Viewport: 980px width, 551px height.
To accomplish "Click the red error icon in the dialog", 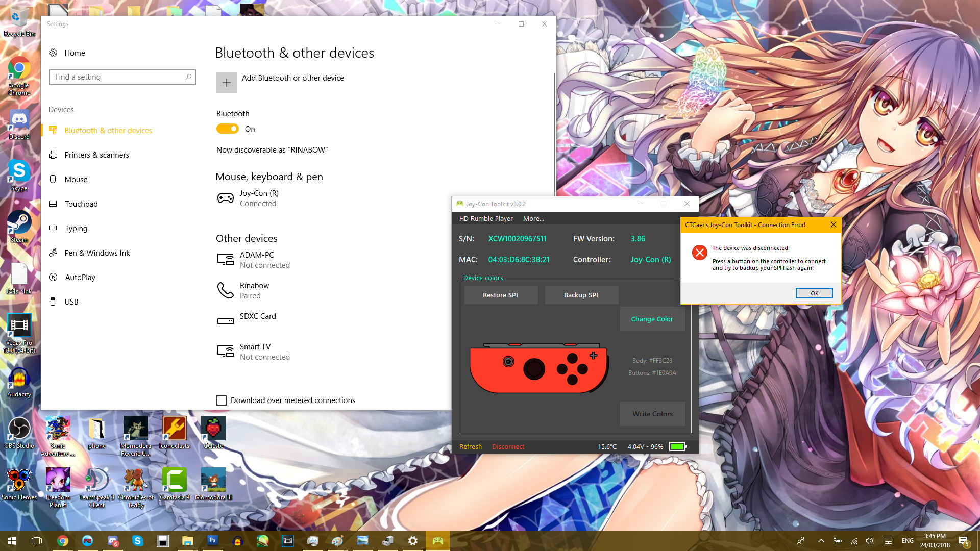I will (700, 253).
